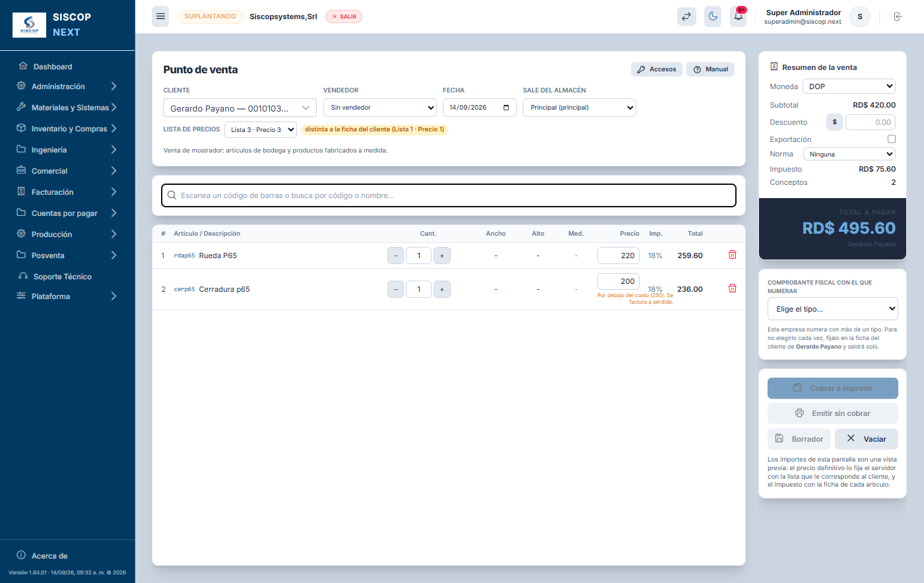Screen dimensions: 924x583
Task: Open the Manual help button
Action: tap(710, 69)
